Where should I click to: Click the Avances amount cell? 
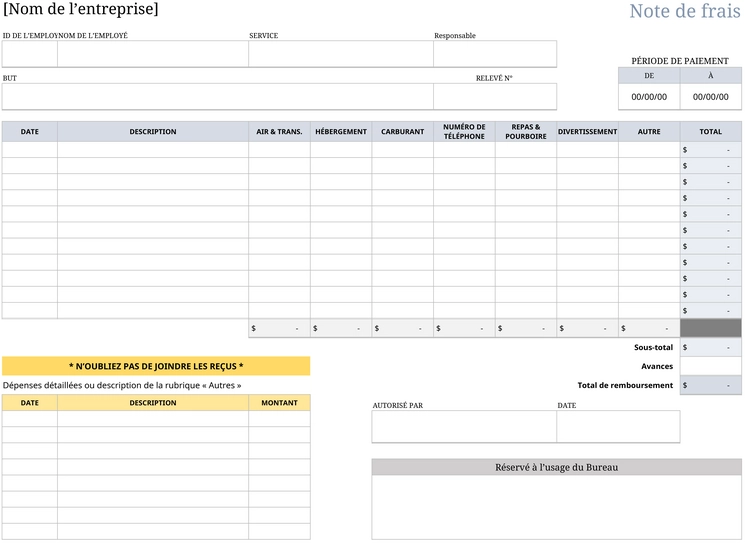click(711, 366)
